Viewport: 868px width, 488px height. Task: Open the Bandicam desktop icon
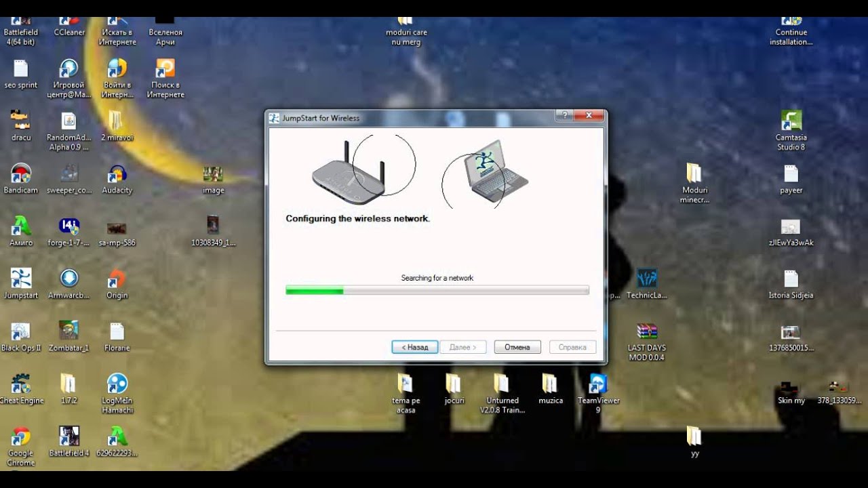pos(21,179)
